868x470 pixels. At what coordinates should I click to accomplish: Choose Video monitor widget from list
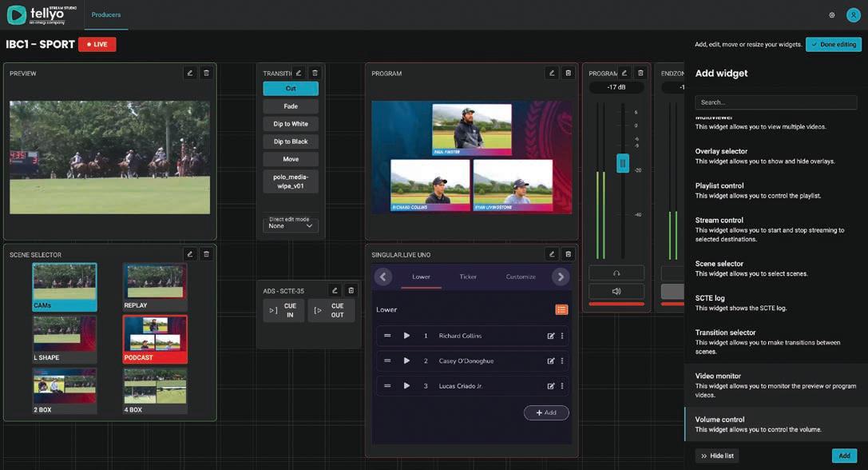click(x=775, y=385)
